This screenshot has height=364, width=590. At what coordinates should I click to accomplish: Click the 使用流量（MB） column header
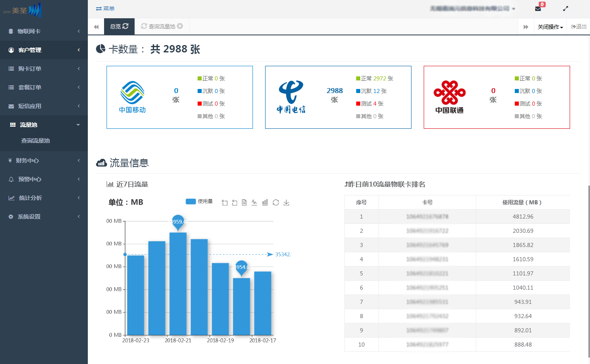click(x=523, y=202)
